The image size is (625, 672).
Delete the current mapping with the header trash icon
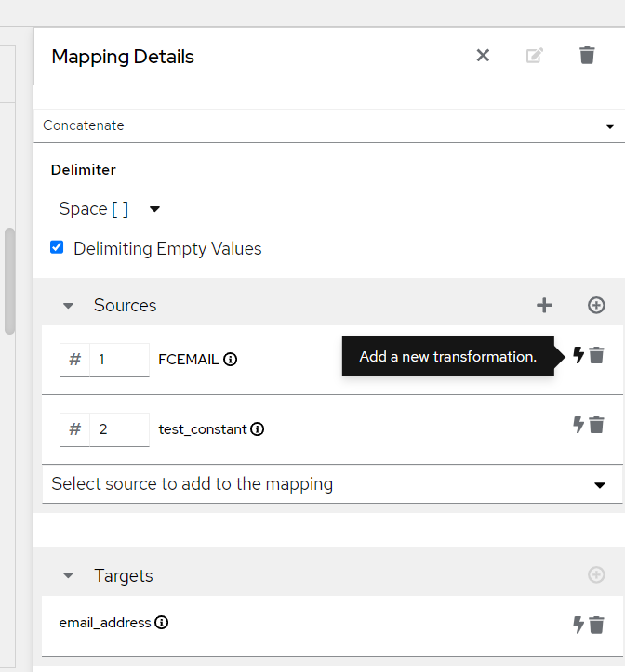(587, 56)
